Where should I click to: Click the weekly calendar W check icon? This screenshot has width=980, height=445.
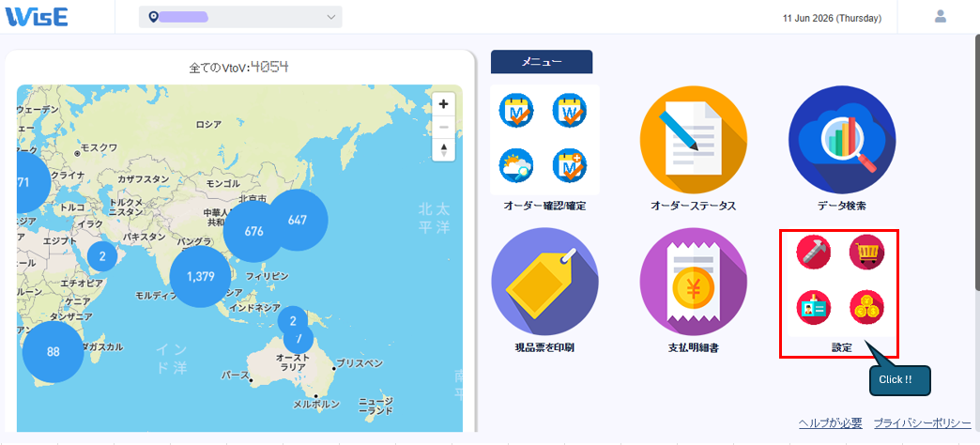(x=570, y=111)
